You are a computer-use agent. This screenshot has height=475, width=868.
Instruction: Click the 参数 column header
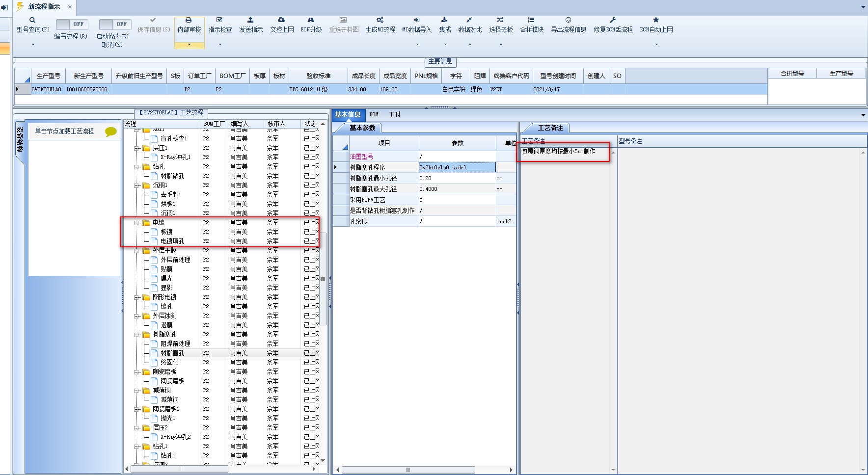coord(458,143)
